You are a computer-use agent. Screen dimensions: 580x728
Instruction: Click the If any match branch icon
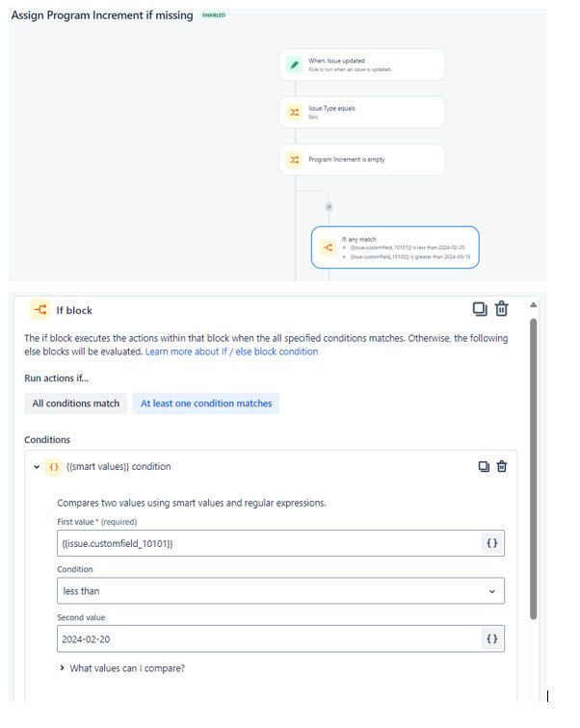tap(328, 247)
